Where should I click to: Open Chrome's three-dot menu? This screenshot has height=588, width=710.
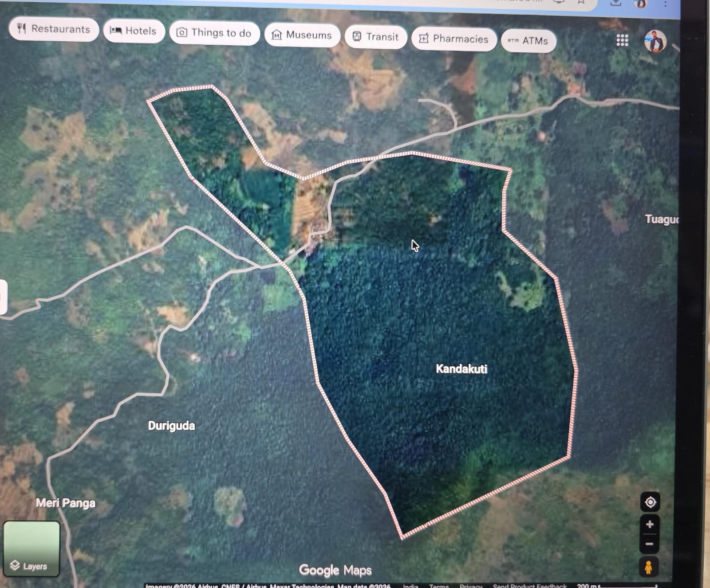point(665,4)
